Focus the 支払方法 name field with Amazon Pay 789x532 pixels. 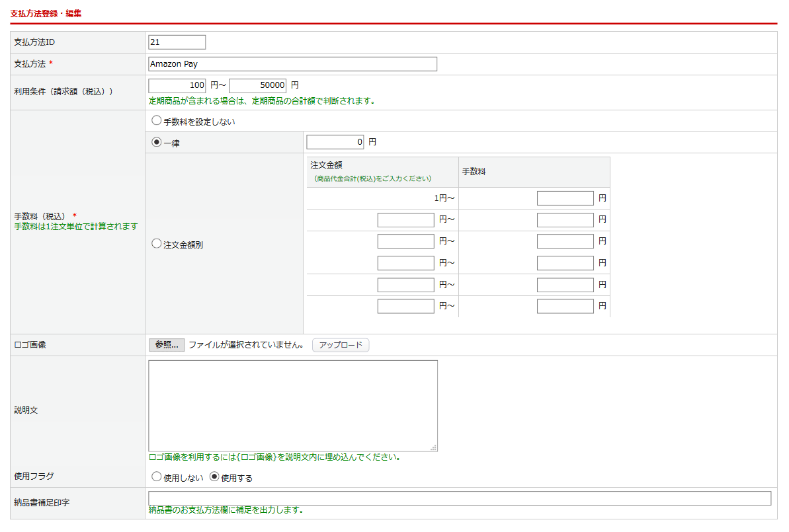(292, 64)
